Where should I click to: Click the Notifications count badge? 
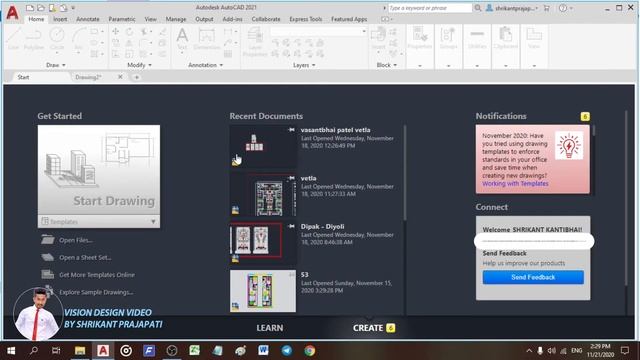(x=585, y=117)
